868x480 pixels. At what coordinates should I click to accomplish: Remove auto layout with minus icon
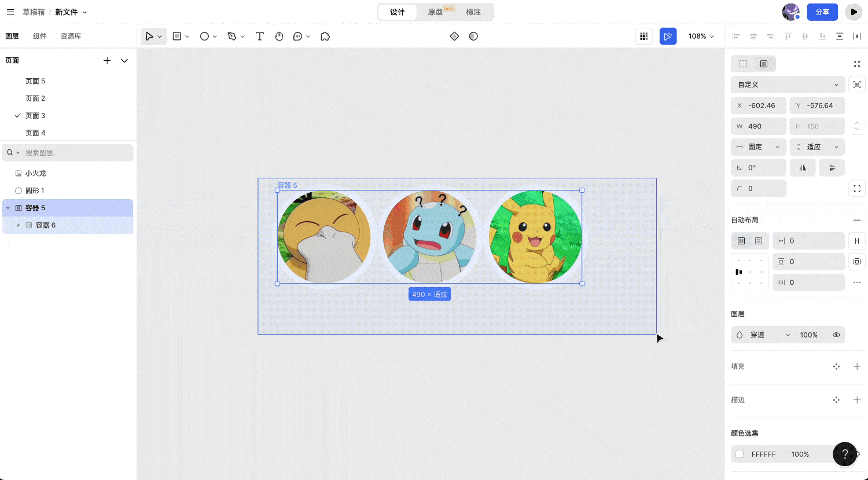pyautogui.click(x=857, y=220)
